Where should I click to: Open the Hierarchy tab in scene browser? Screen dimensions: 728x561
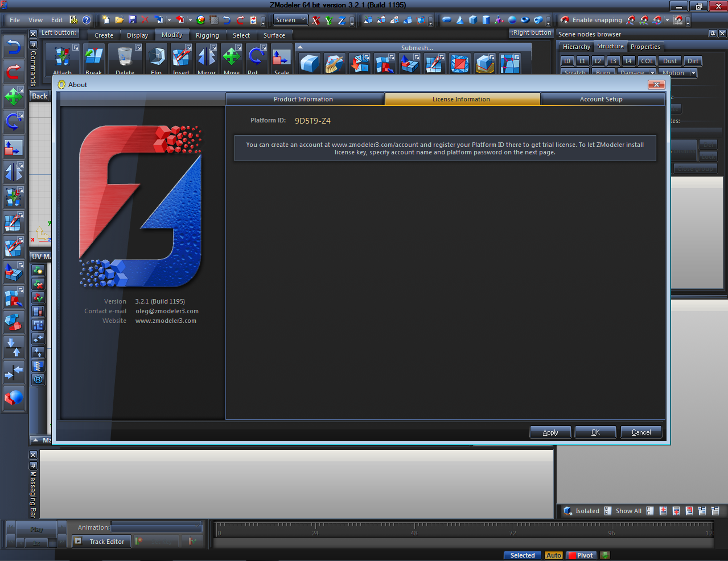576,47
